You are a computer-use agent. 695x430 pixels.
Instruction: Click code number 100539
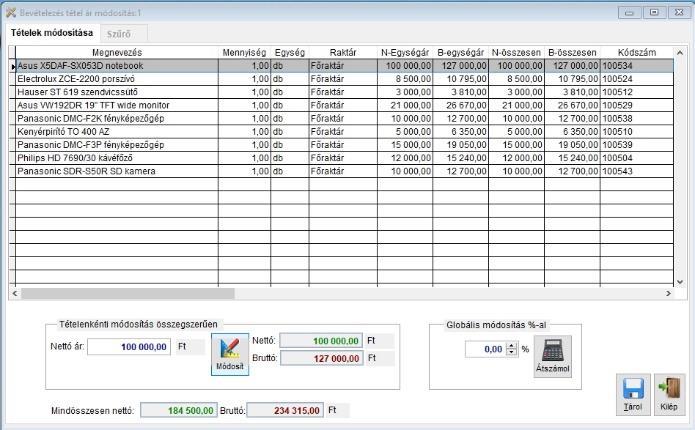pos(617,145)
